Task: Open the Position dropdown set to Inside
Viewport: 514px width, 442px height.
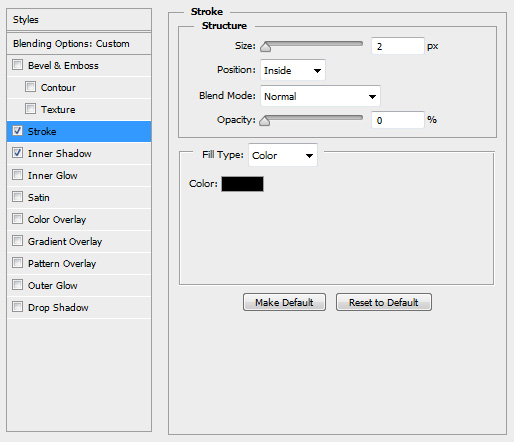Action: click(x=293, y=70)
